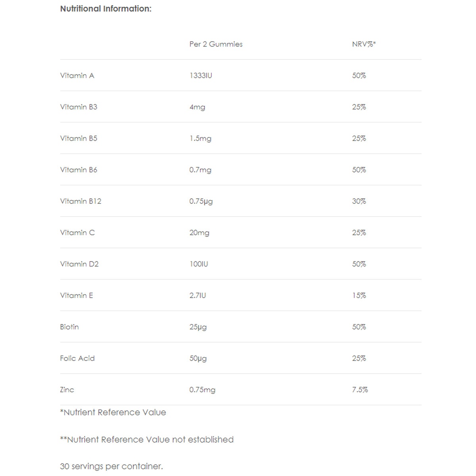Click the 30% NRV for Vitamin B12
This screenshot has height=476, width=476.
(359, 201)
